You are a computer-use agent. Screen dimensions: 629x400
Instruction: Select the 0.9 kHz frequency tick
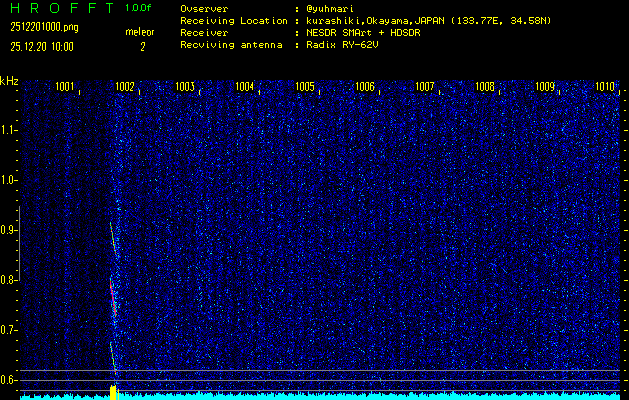point(9,230)
